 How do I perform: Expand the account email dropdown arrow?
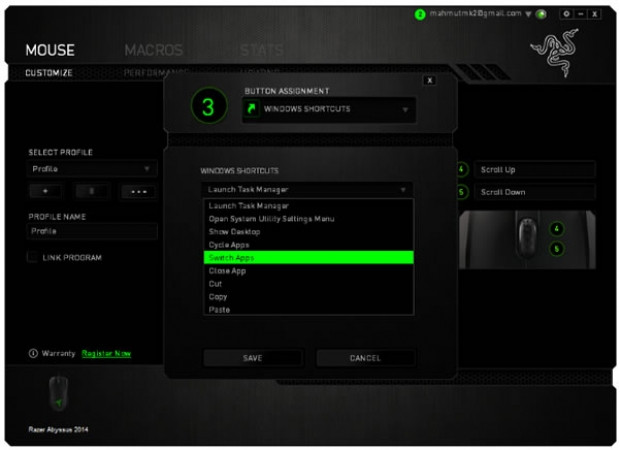(528, 14)
